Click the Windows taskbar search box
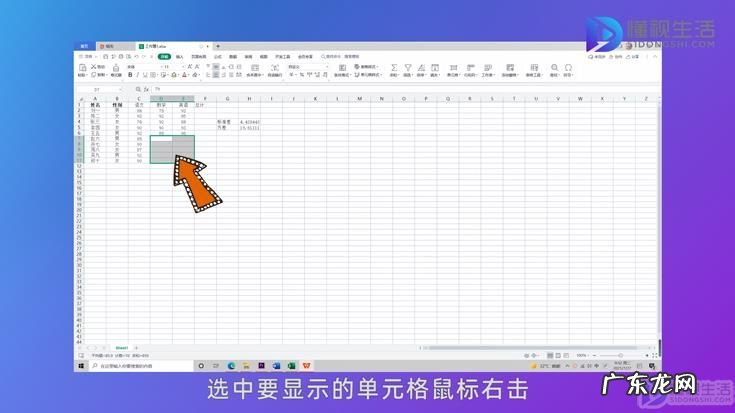Viewport: 735px width, 413px height. click(x=141, y=366)
